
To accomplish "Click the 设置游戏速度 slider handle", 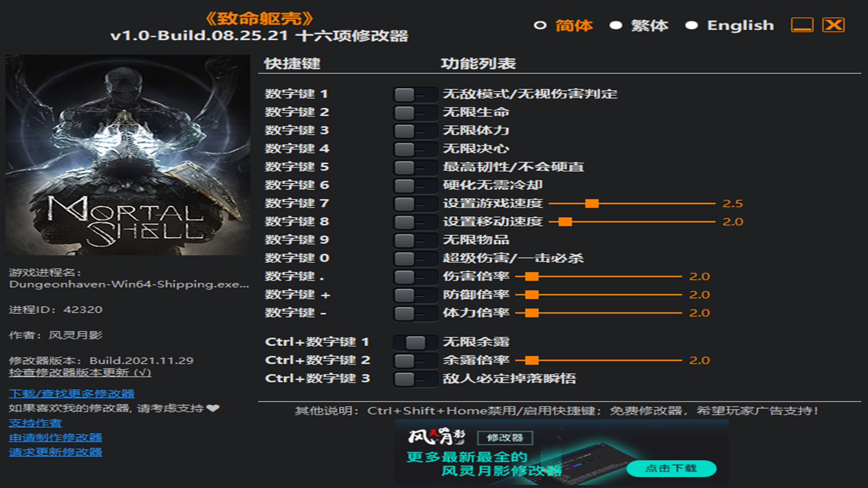I will 591,204.
